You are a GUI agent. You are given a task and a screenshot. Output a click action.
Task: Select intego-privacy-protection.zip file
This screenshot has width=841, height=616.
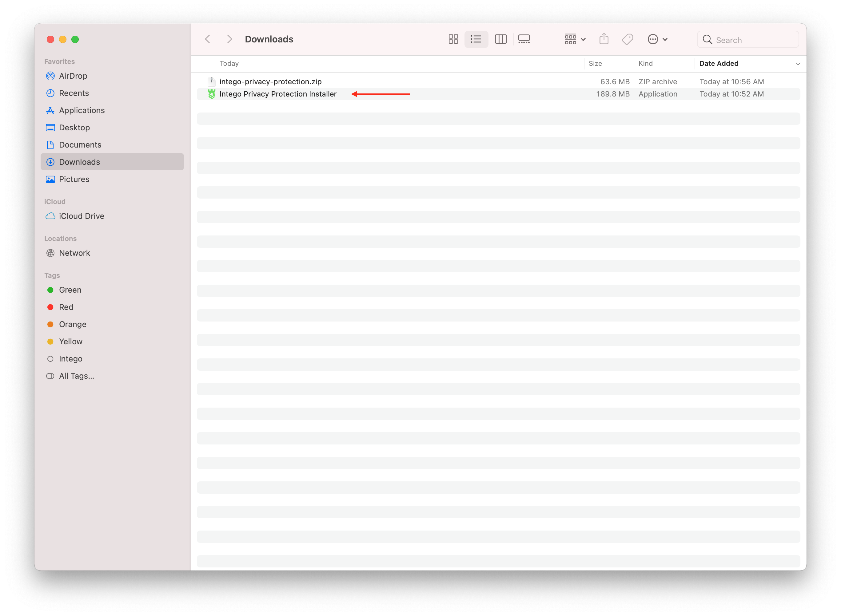tap(499, 82)
